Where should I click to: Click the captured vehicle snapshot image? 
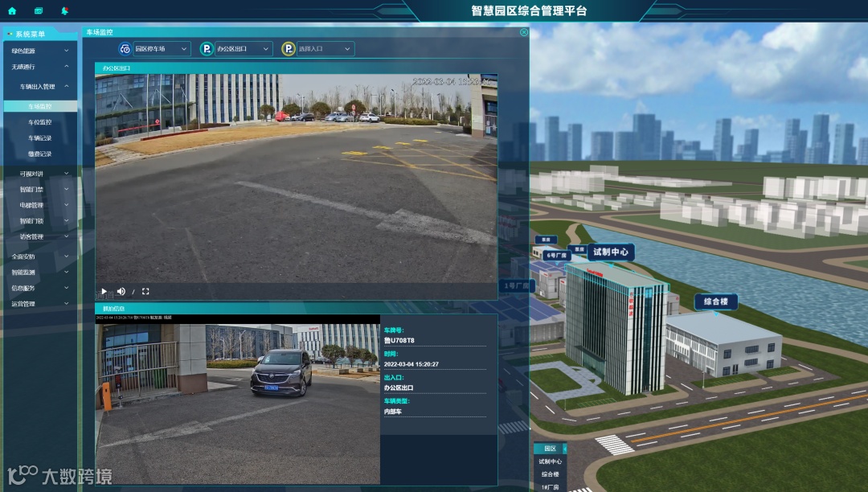[237, 400]
